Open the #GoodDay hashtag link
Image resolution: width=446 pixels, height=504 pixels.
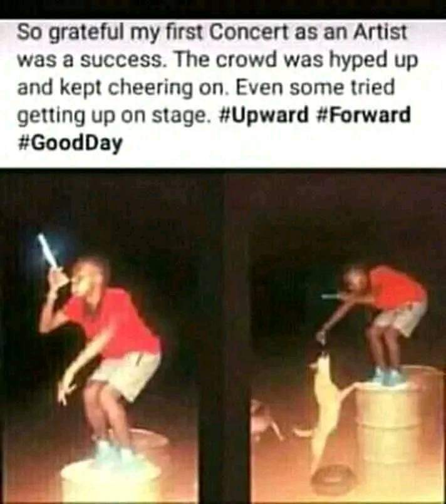(x=70, y=144)
